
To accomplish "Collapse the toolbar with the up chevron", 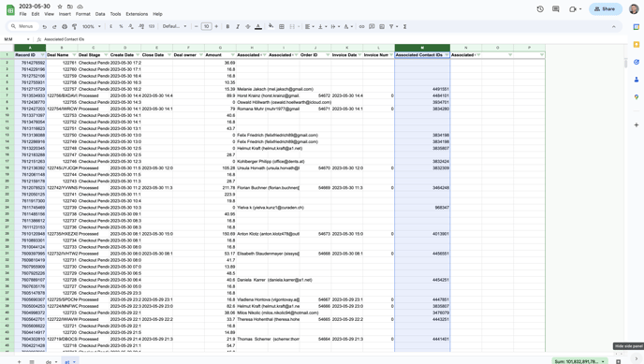I will pyautogui.click(x=614, y=27).
